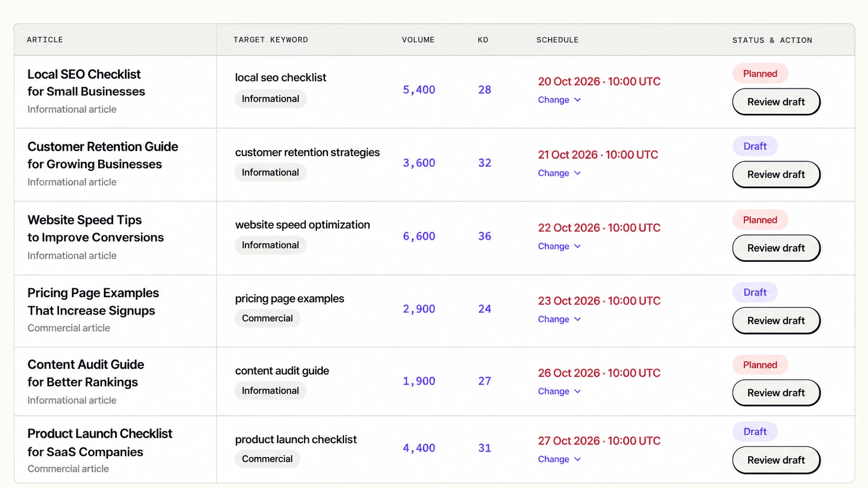This screenshot has width=868, height=489.
Task: Click Planned status badge for Local SEO Checklist
Action: pos(760,73)
